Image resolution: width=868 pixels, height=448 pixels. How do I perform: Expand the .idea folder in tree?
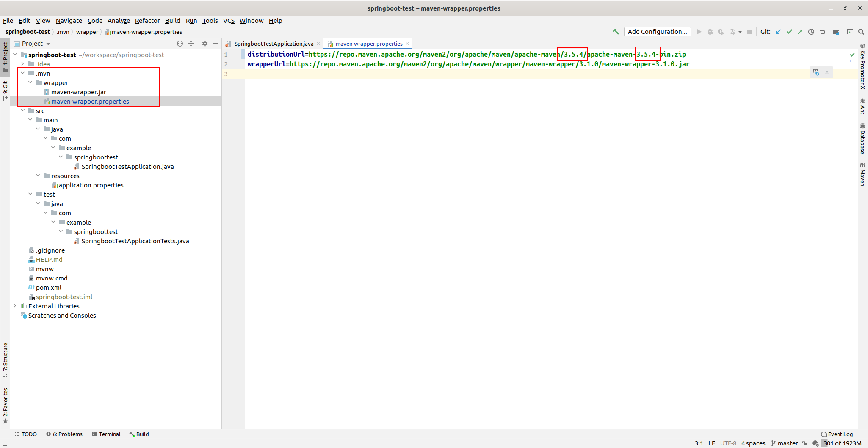(23, 64)
